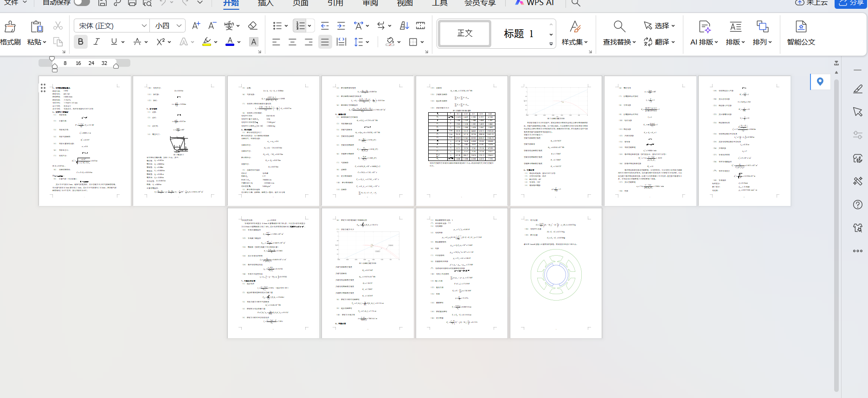Screen dimensions: 868x398
Task: Click the increase font size icon
Action: coord(196,26)
